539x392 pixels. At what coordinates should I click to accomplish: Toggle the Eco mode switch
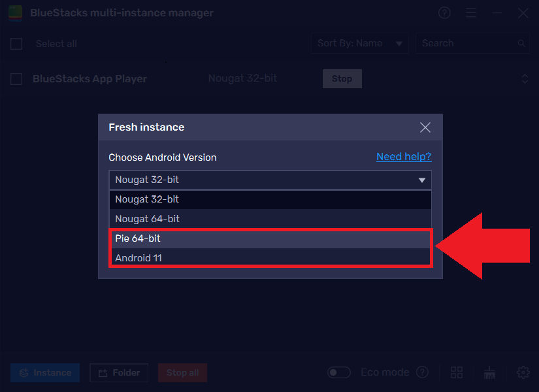point(339,372)
